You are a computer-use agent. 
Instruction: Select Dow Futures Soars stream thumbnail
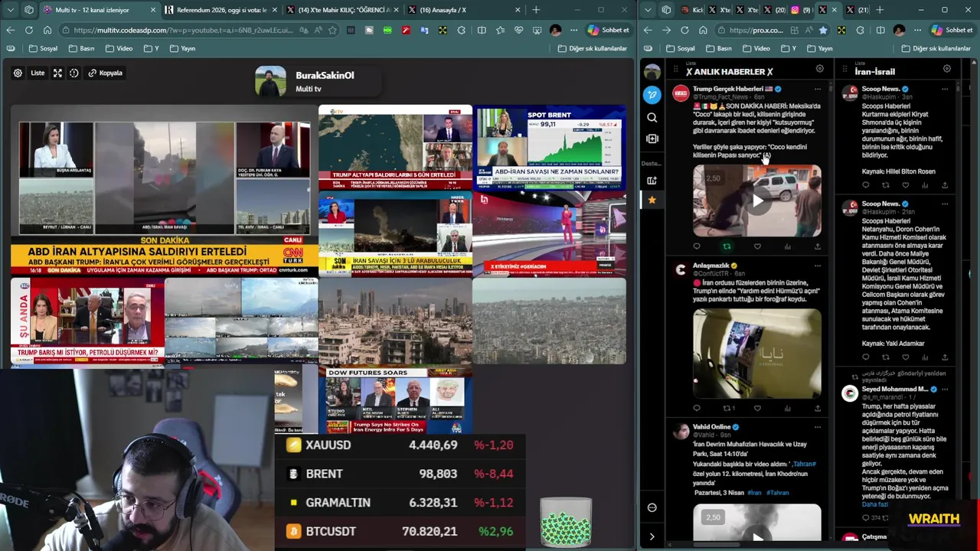click(x=395, y=400)
